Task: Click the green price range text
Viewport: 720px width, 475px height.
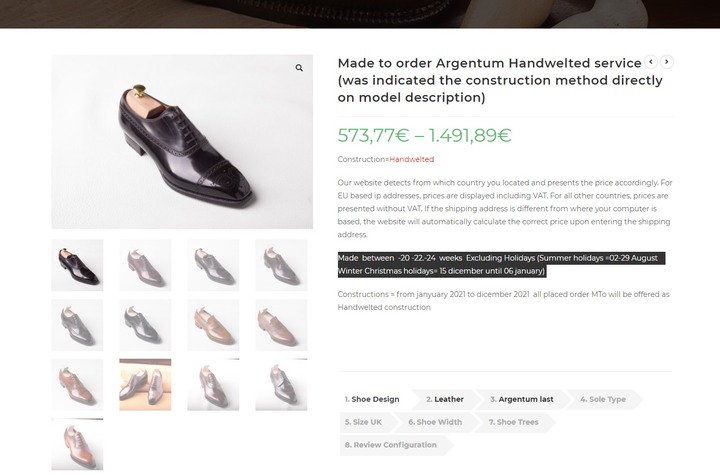Action: [424, 135]
